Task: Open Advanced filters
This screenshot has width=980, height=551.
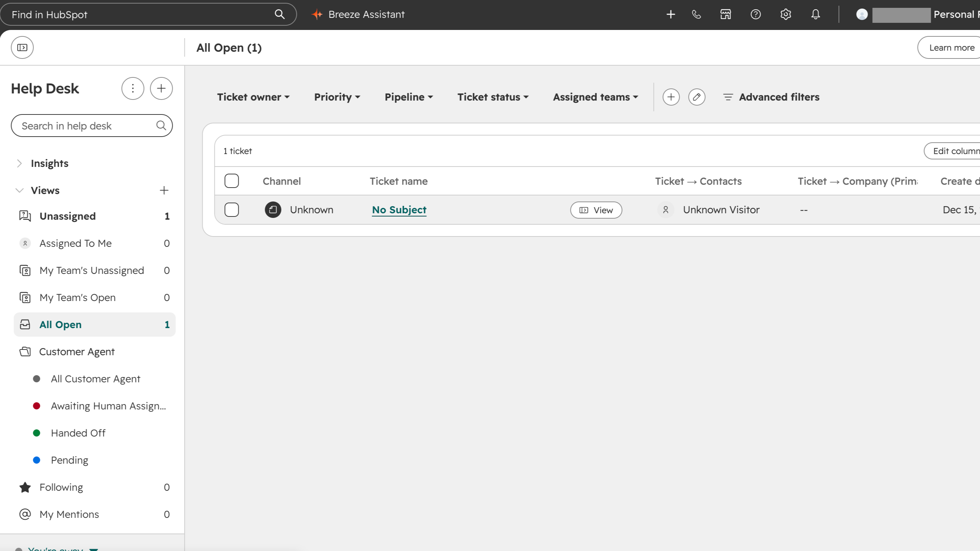Action: coord(771,97)
